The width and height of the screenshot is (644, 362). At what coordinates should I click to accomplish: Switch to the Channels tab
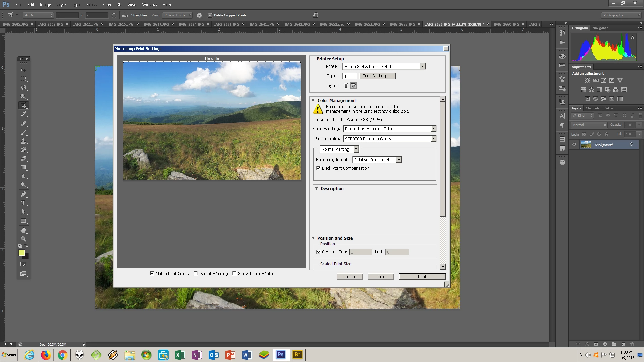pyautogui.click(x=592, y=108)
